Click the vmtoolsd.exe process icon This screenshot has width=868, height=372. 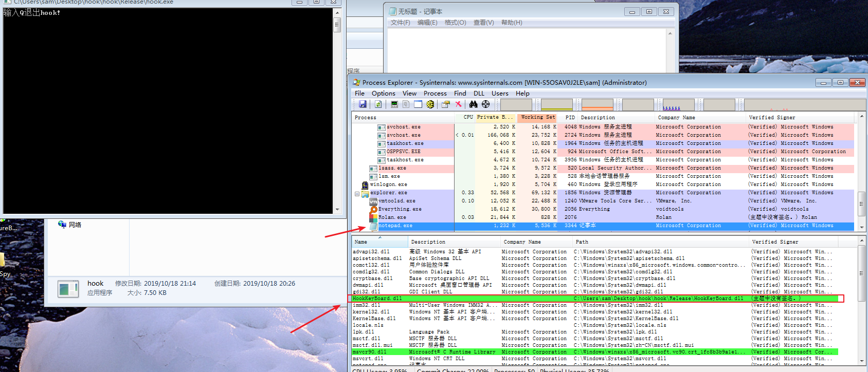(373, 201)
